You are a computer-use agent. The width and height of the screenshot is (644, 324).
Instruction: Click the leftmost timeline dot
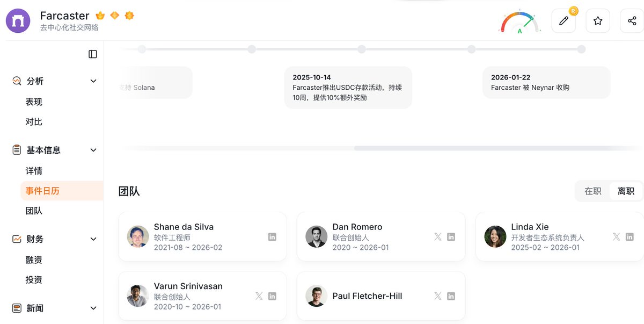[x=142, y=49]
